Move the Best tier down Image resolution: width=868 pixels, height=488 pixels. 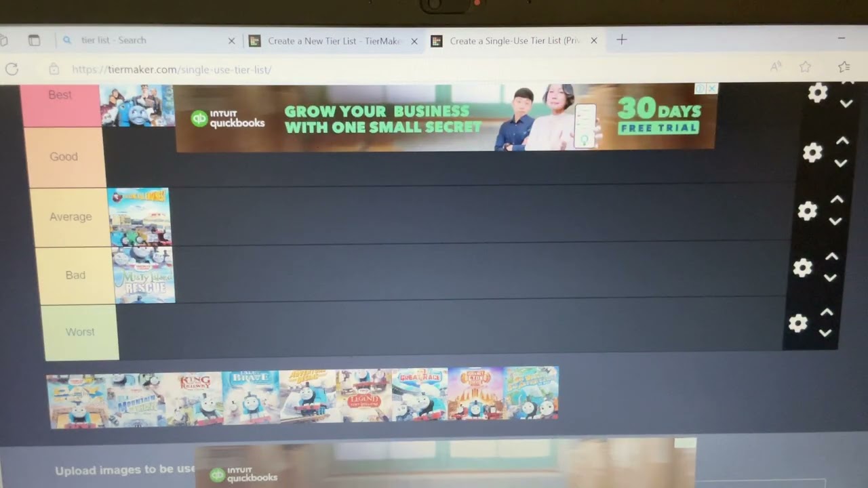tap(846, 104)
